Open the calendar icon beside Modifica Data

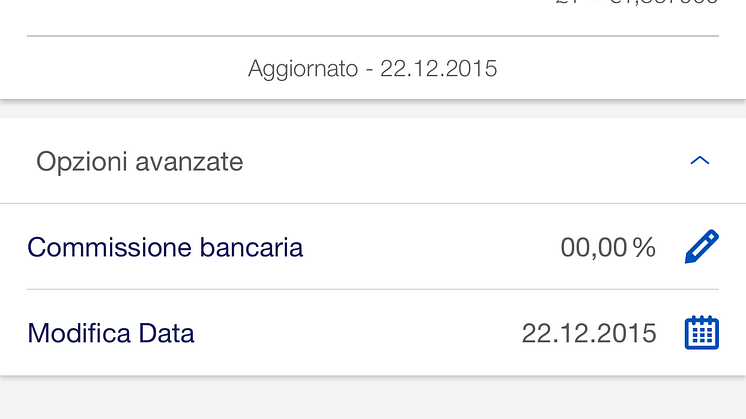(x=701, y=333)
